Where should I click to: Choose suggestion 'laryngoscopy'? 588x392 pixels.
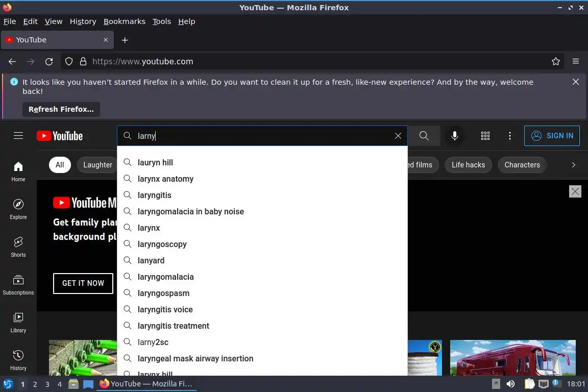(x=262, y=244)
